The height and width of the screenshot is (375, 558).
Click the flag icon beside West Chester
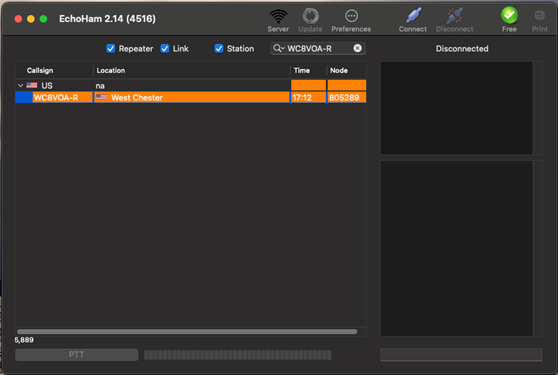[101, 97]
